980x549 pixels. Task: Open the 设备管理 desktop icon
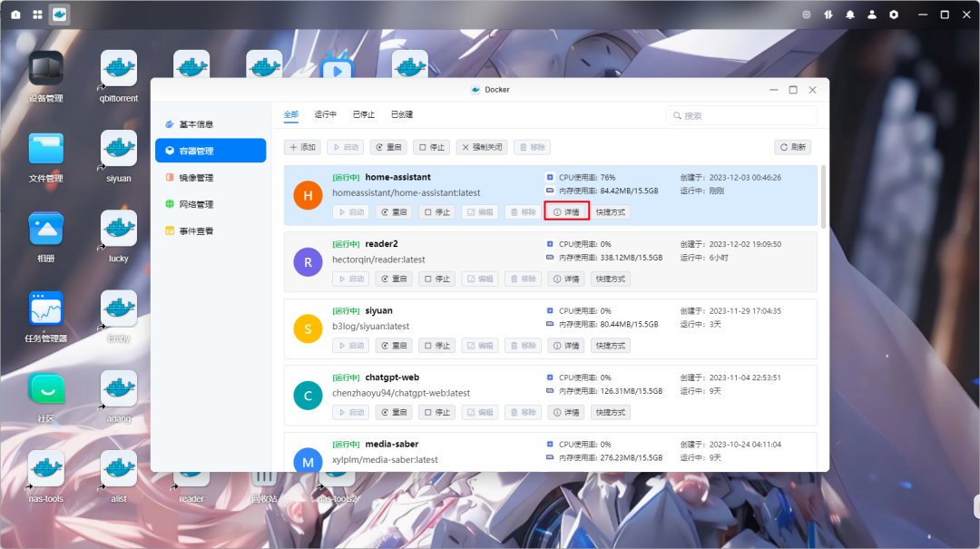pos(45,68)
